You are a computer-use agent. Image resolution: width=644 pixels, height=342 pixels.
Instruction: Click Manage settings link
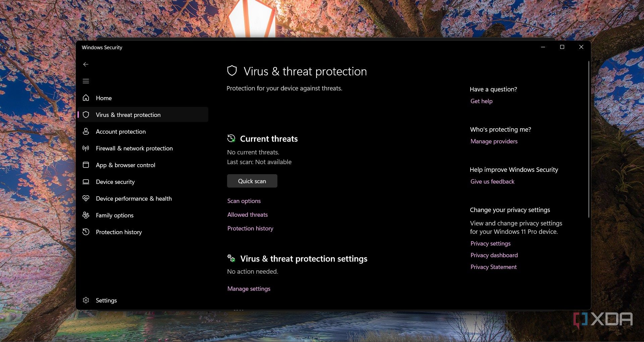click(x=249, y=289)
